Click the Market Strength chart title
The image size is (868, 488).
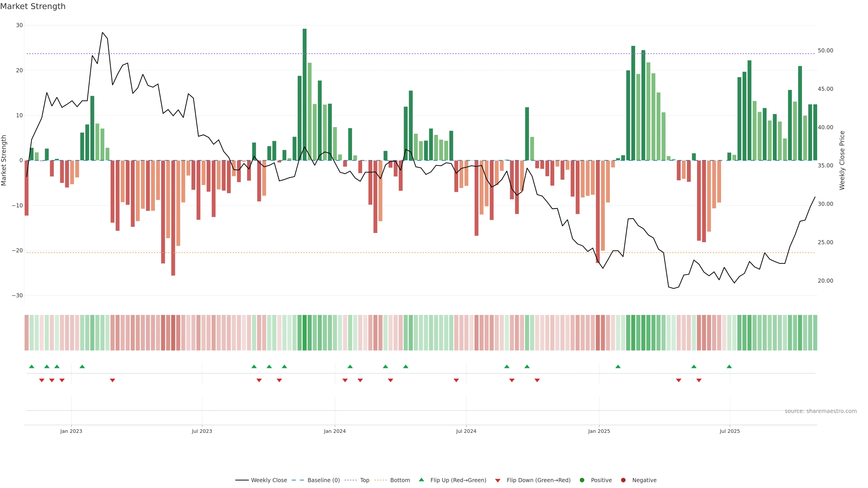(33, 6)
